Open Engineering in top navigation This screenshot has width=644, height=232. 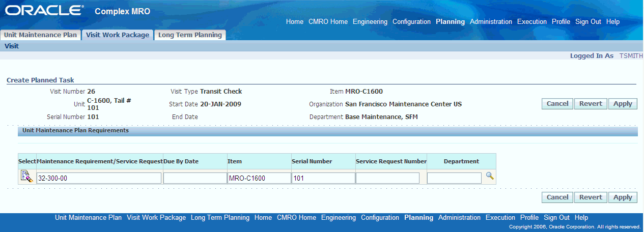click(x=370, y=22)
